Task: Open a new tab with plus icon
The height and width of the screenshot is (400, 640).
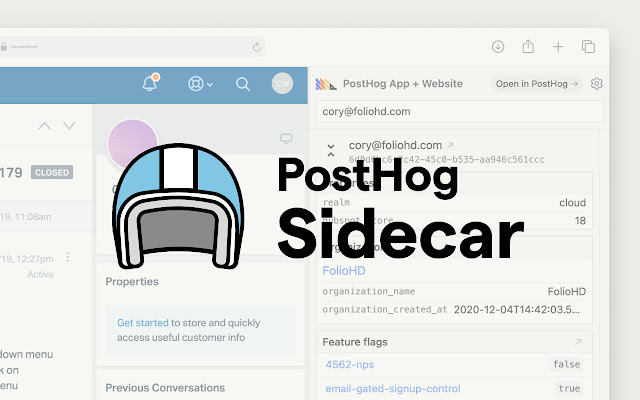Action: click(x=558, y=47)
